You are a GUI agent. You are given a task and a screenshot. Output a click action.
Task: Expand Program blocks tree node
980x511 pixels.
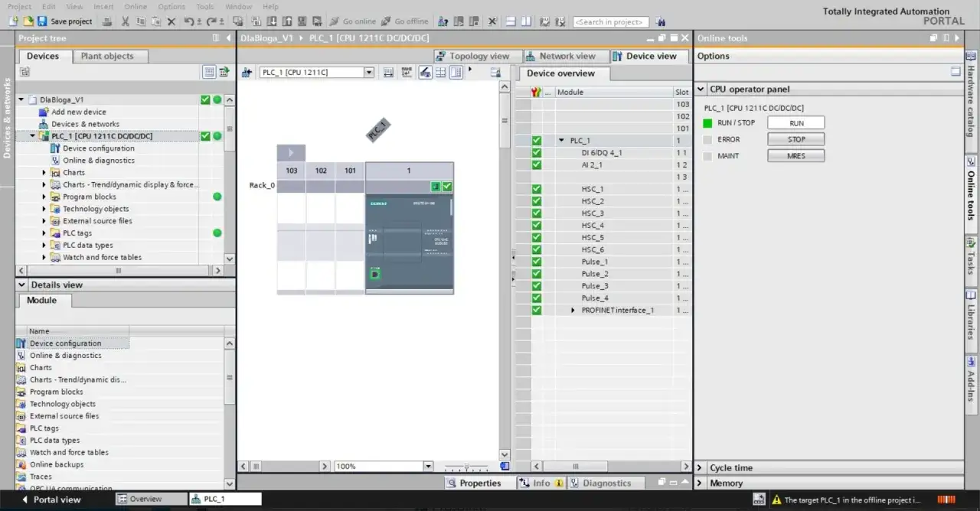tap(44, 197)
